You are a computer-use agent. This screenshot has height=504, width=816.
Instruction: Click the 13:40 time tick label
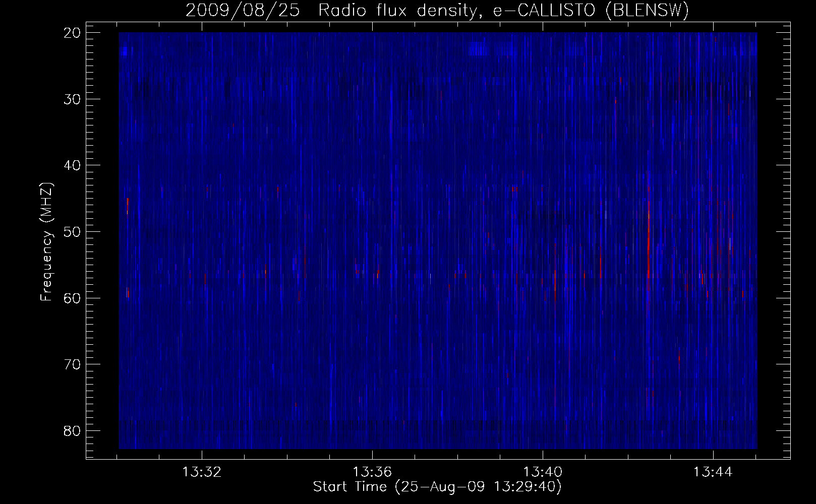coord(543,472)
